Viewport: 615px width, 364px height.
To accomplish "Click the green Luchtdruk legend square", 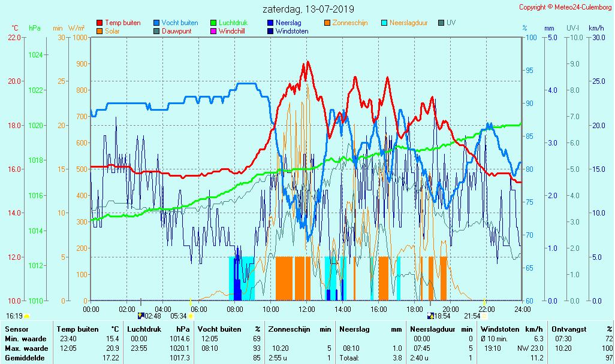I will [213, 23].
